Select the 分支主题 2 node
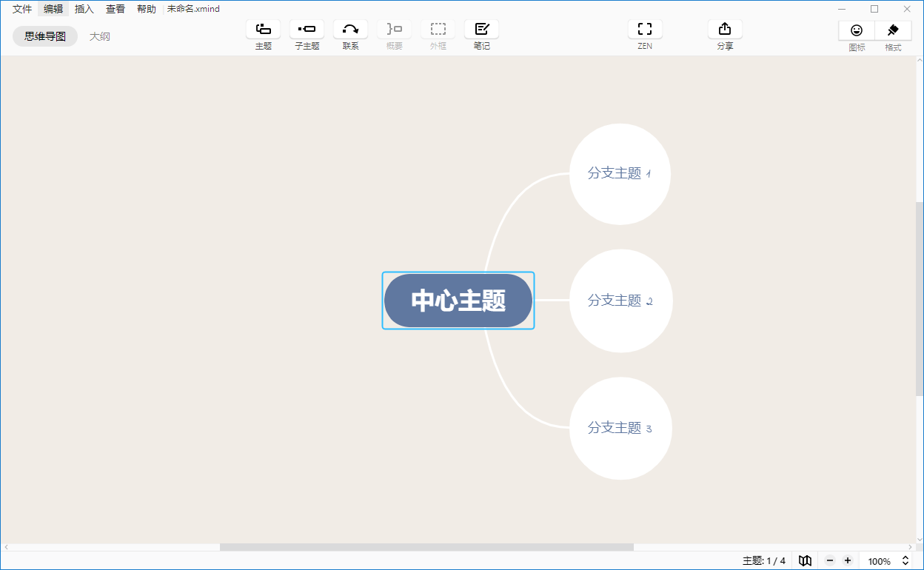924x570 pixels. (x=620, y=301)
